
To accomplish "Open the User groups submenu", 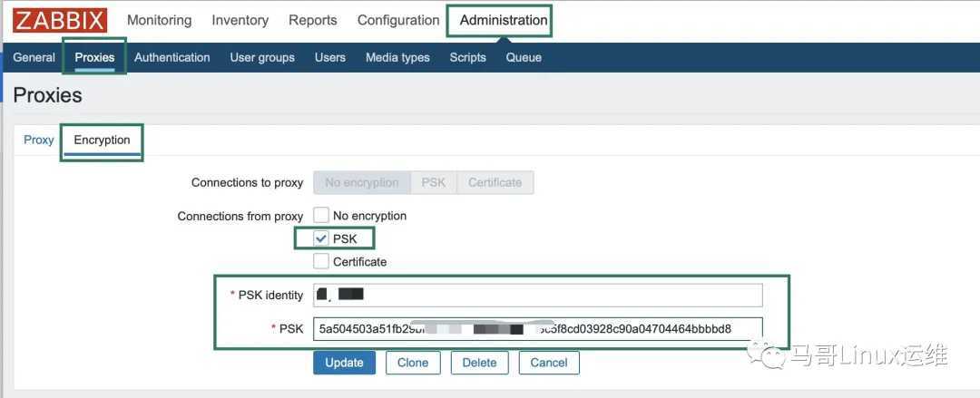I will pyautogui.click(x=262, y=57).
